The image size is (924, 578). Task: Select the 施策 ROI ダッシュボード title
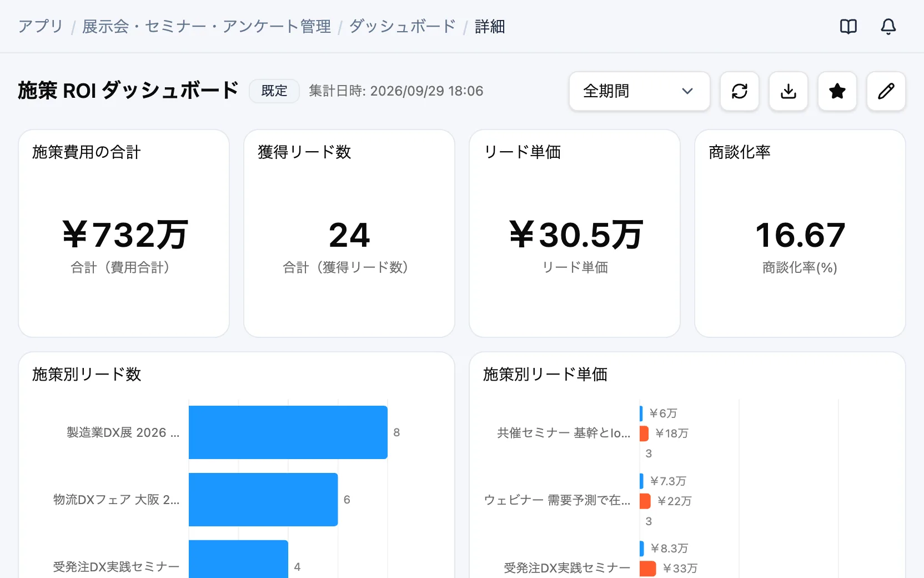click(x=128, y=91)
